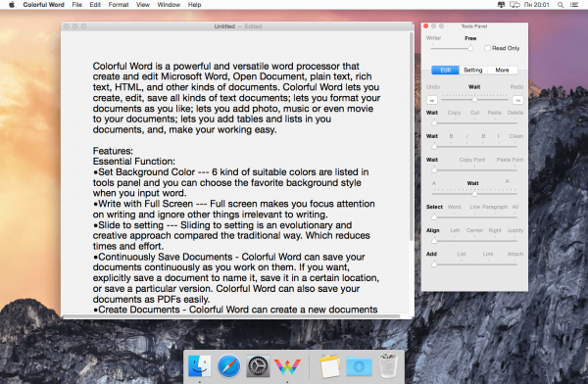The image size is (588, 384).
Task: Close the Tools Panel window
Action: [426, 25]
